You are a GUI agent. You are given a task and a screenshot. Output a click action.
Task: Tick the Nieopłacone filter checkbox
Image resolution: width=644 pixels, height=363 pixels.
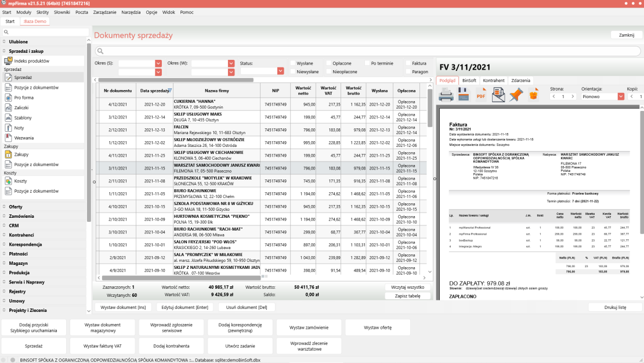click(328, 71)
